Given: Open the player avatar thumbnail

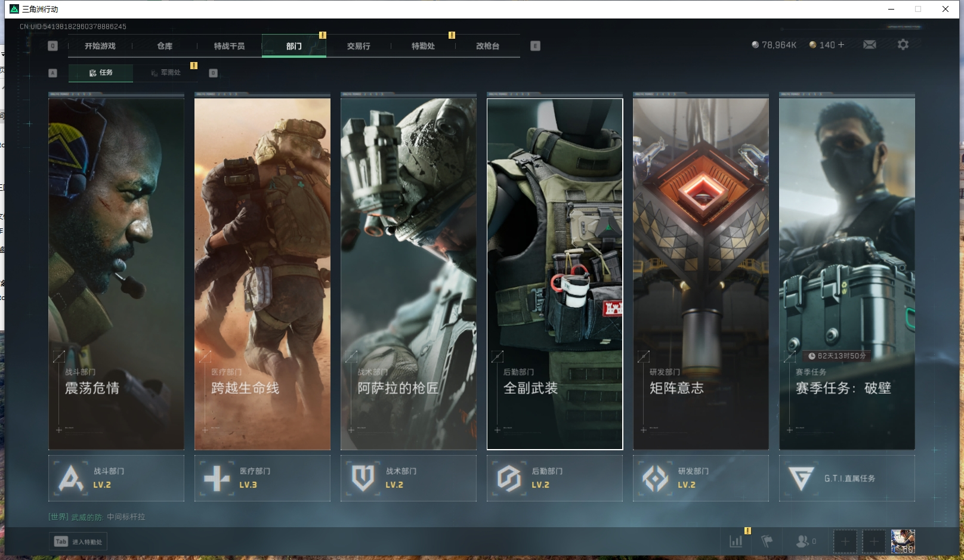Looking at the screenshot, I should pos(903,542).
